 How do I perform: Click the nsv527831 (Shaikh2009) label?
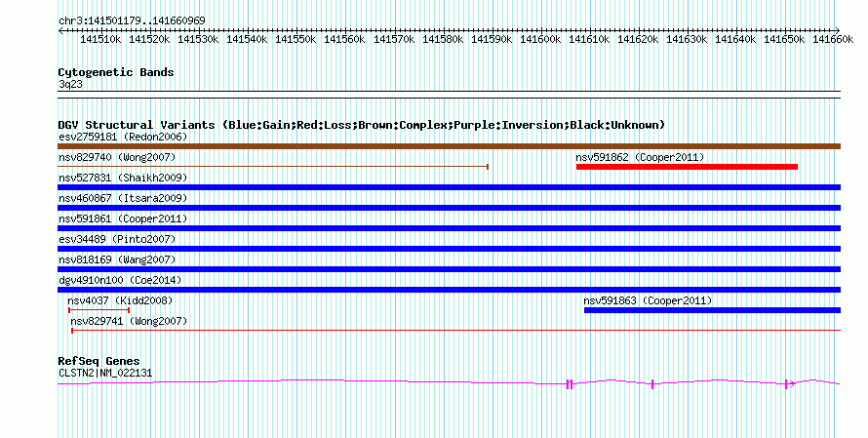pos(123,178)
